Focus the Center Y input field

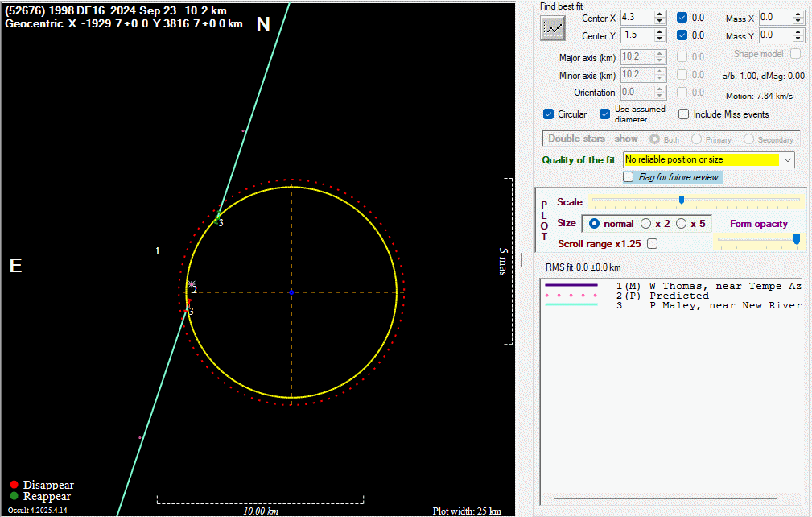[637, 35]
